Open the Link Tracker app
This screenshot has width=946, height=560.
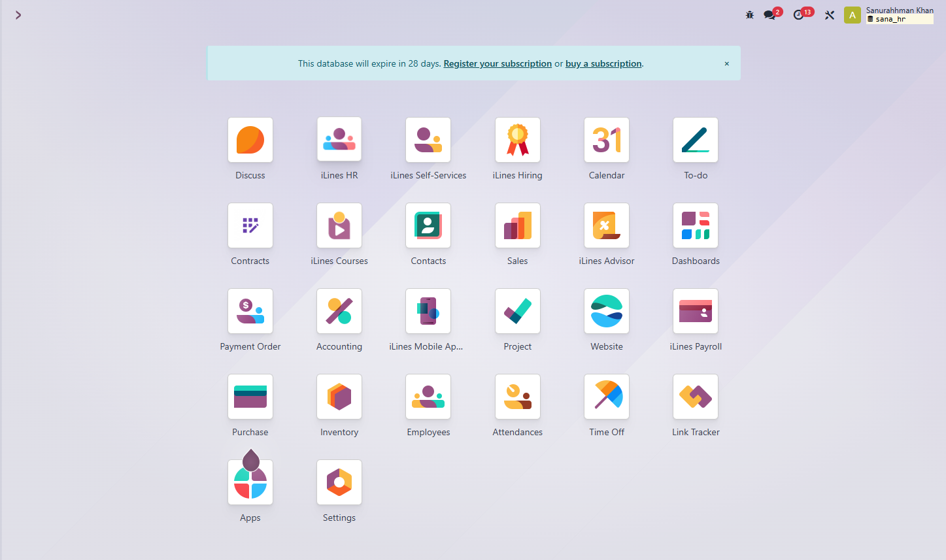696,397
